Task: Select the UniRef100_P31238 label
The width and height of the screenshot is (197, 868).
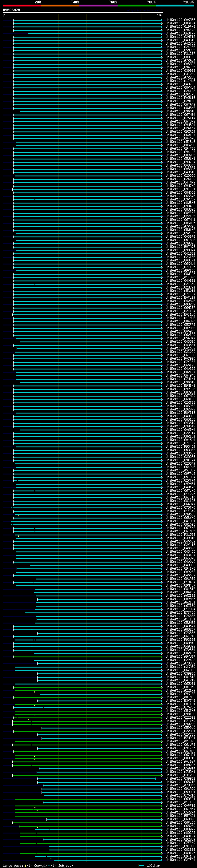Action: pos(180,775)
